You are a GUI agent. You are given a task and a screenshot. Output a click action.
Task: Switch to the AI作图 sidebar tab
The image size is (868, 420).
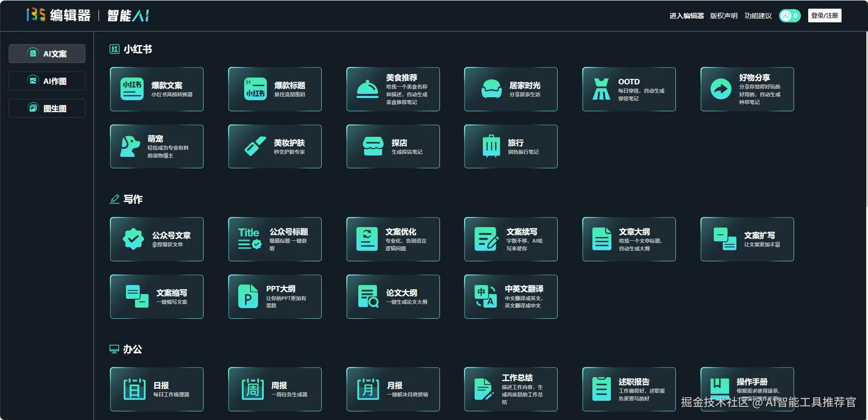pyautogui.click(x=47, y=81)
